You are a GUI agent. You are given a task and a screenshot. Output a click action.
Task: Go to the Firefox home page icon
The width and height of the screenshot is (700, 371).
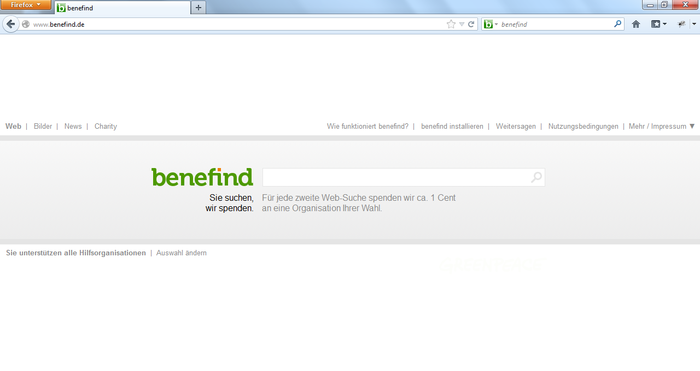pos(636,24)
